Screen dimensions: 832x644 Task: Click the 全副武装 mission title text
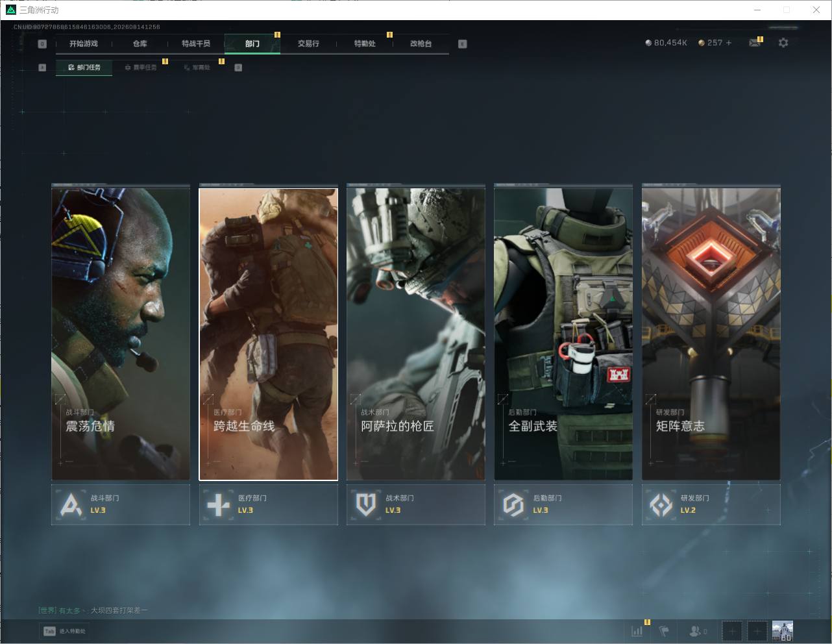pyautogui.click(x=533, y=426)
